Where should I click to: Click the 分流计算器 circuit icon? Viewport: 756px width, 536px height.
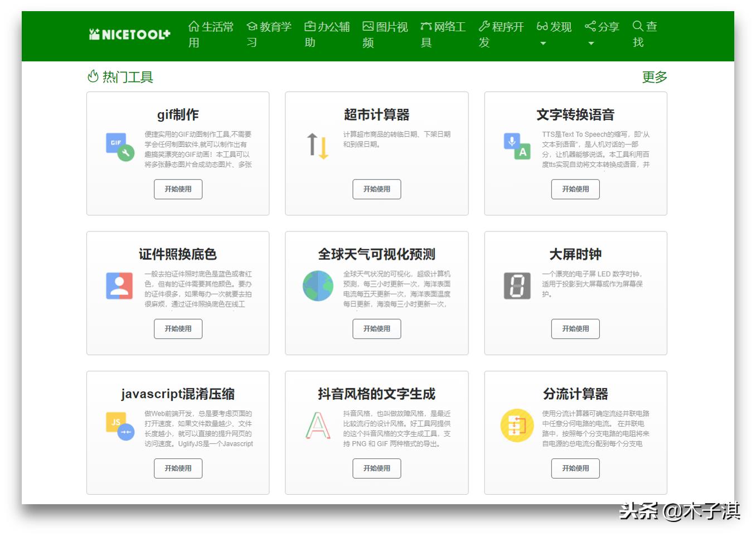coord(516,426)
